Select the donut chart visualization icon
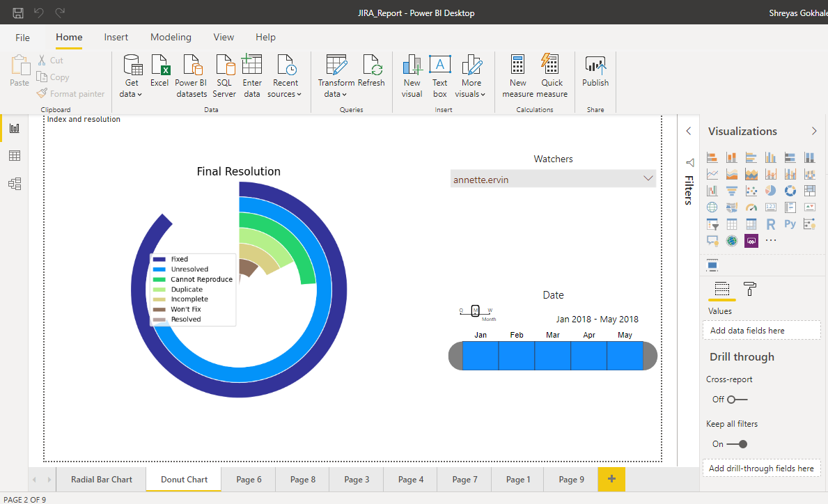Viewport: 828px width, 504px height. tap(790, 191)
